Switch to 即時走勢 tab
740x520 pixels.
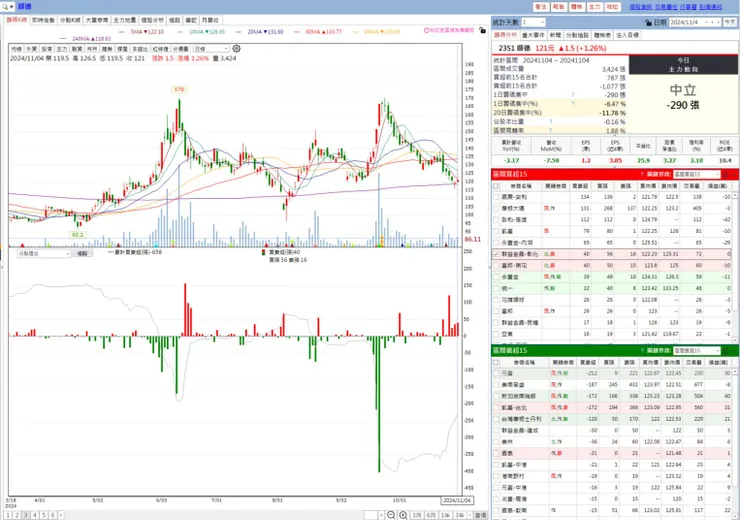43,20
